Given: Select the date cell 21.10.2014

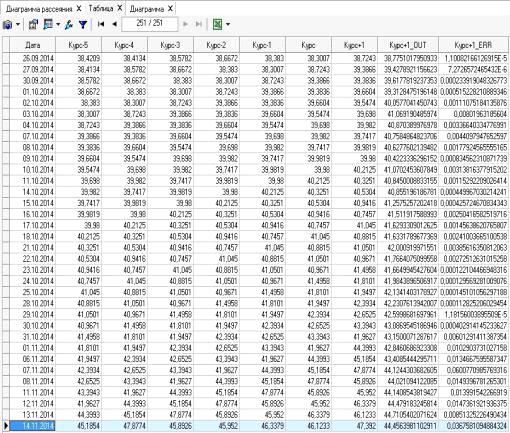Looking at the screenshot, I should 32,248.
